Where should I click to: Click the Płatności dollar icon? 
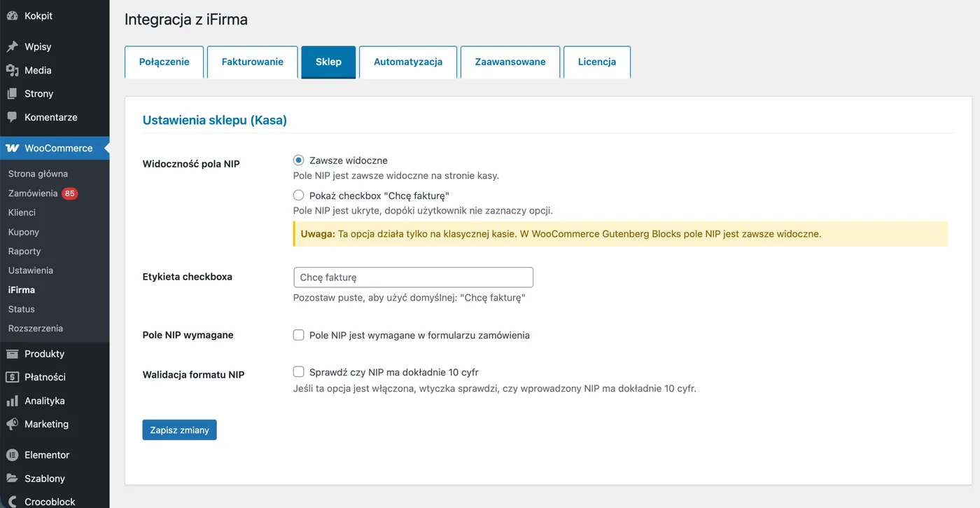pos(12,377)
